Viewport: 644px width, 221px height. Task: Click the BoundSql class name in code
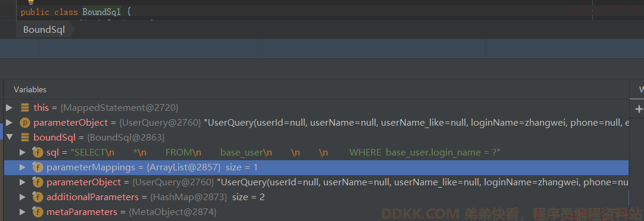101,12
